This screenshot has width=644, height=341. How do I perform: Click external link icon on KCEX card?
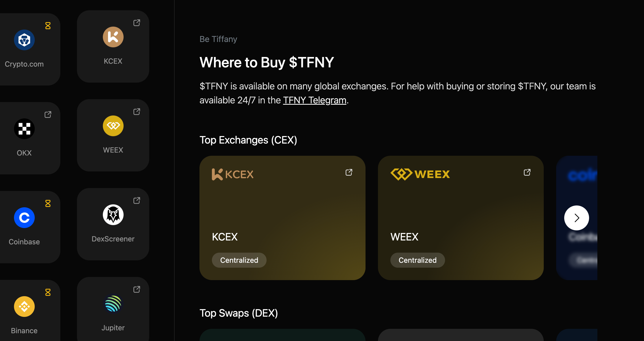pos(349,172)
